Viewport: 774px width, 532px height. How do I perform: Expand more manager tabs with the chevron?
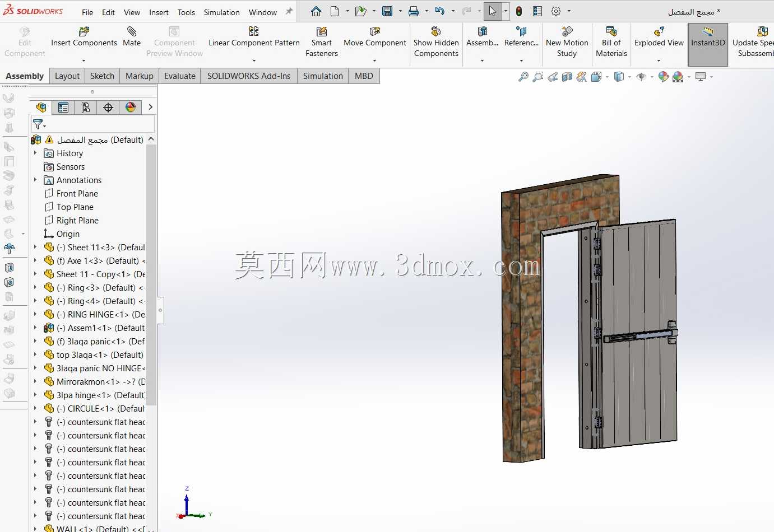(x=150, y=107)
